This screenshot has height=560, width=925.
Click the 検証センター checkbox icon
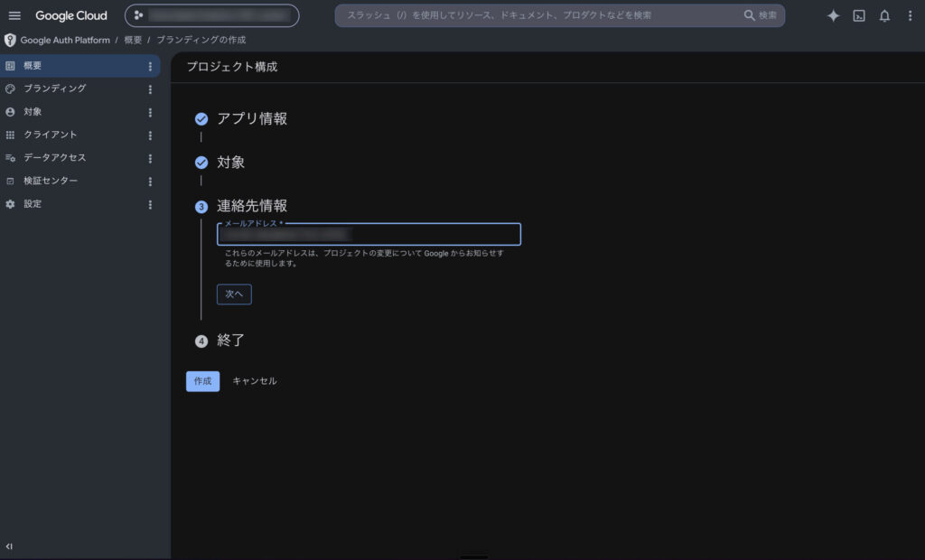click(10, 181)
